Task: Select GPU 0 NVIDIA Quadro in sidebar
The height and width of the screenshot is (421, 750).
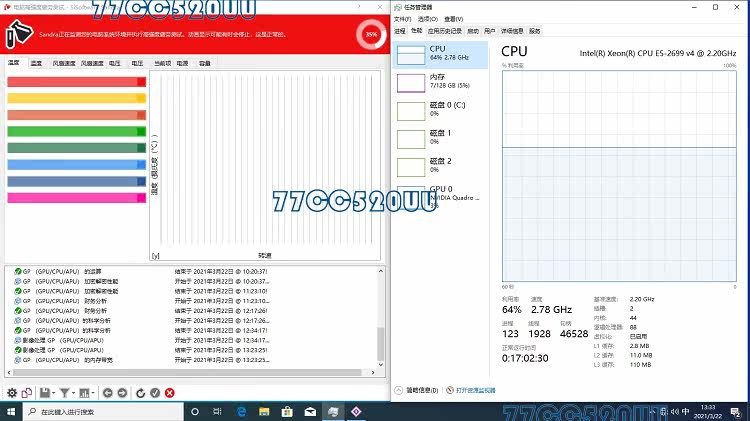Action: click(441, 196)
